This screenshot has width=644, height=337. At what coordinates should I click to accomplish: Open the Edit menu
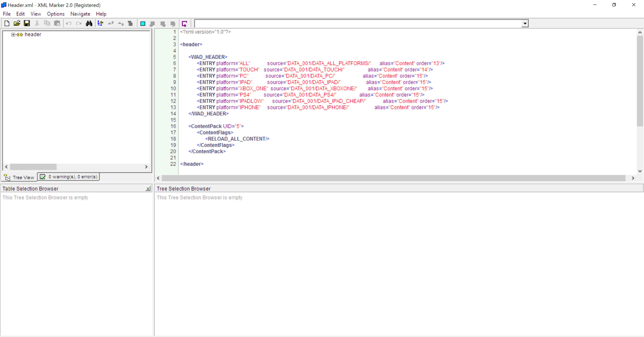pyautogui.click(x=20, y=14)
